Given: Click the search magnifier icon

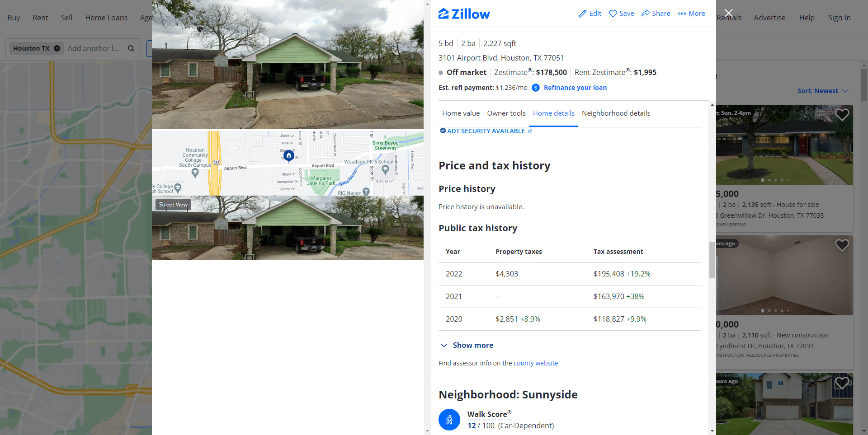Looking at the screenshot, I should 131,48.
